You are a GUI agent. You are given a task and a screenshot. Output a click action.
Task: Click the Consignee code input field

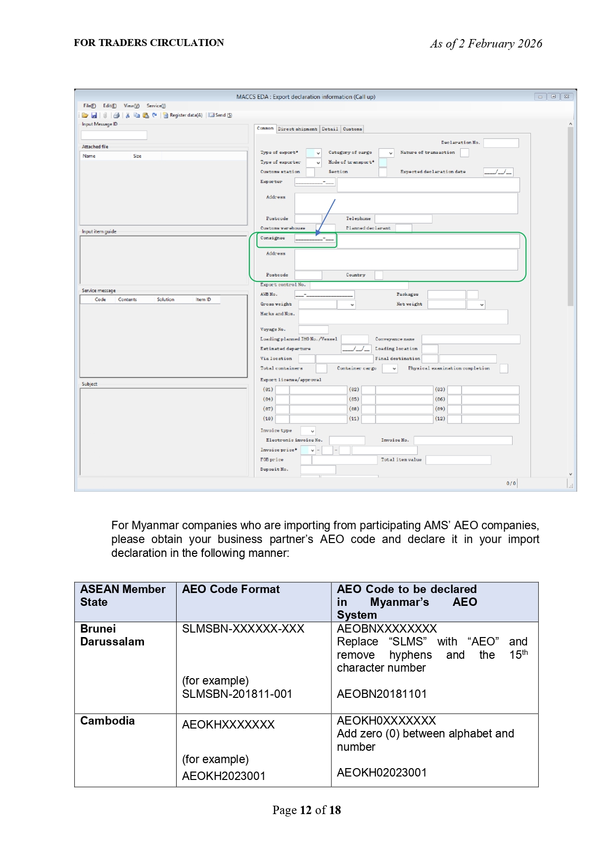[x=315, y=238]
